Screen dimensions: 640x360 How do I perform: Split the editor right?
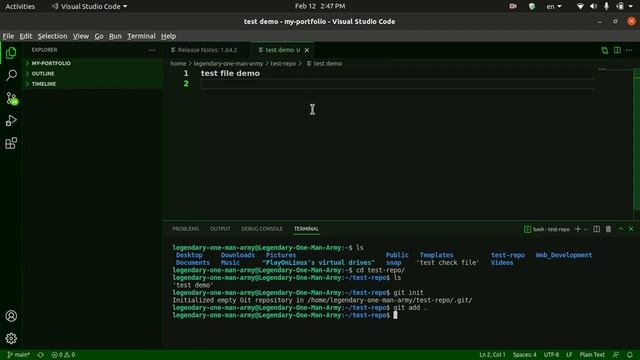click(x=617, y=50)
